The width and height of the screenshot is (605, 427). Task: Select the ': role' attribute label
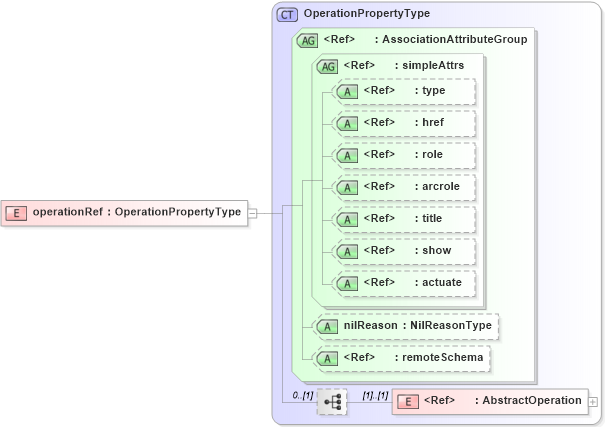point(429,154)
